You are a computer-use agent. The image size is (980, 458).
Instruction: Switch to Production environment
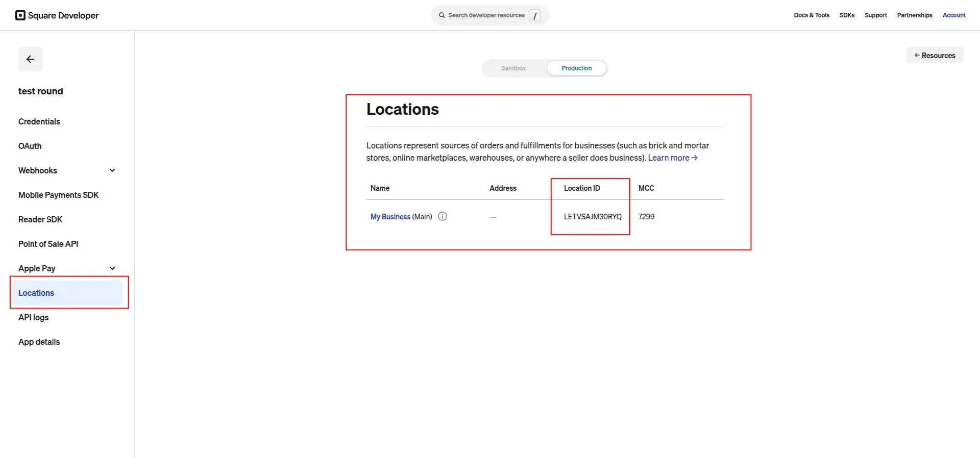coord(577,68)
